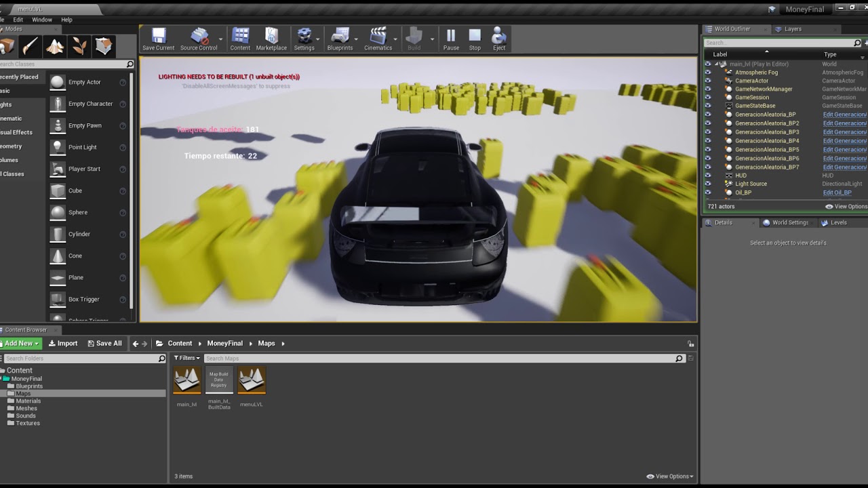Select the Paint mode brush icon

pyautogui.click(x=30, y=46)
